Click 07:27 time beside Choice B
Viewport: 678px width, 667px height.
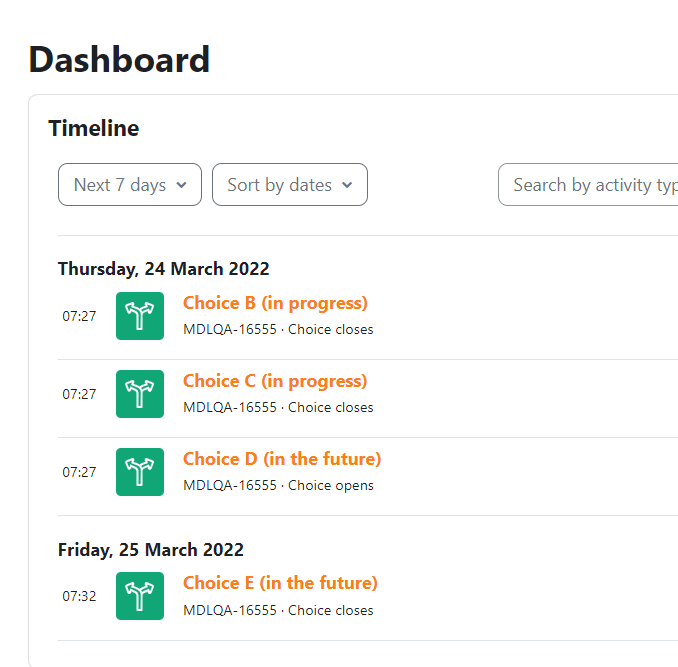[79, 316]
